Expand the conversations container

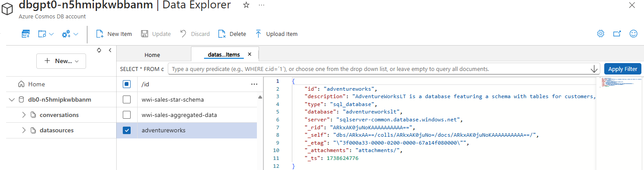[24, 115]
